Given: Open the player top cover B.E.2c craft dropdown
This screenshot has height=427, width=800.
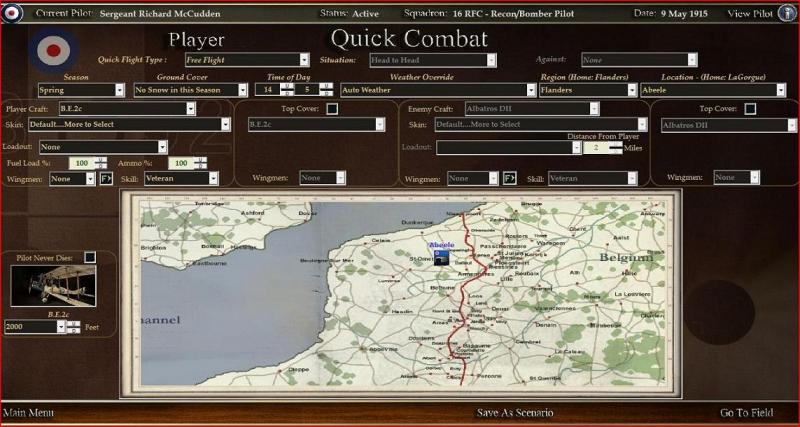Looking at the screenshot, I should pyautogui.click(x=316, y=125).
